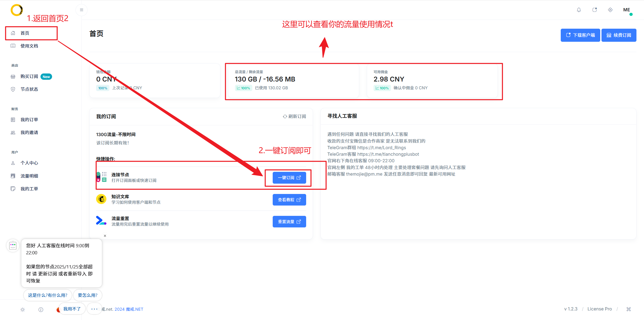Click the 重置流量 button

tap(289, 222)
